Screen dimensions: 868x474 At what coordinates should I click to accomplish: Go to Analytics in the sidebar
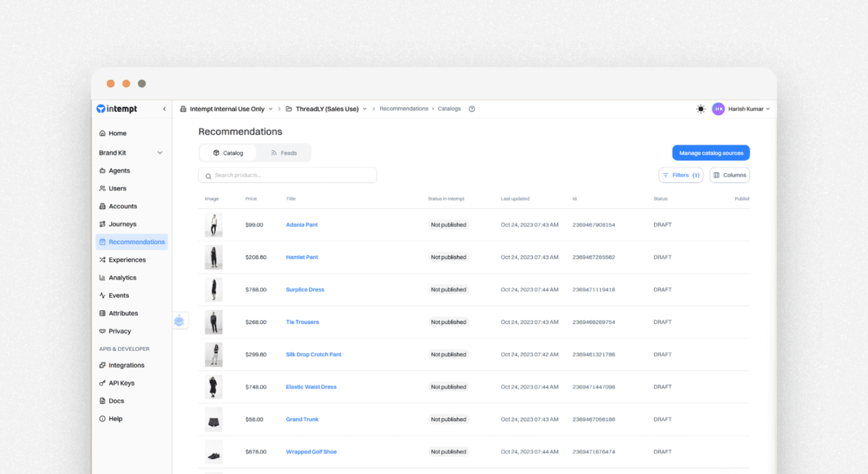tap(122, 278)
